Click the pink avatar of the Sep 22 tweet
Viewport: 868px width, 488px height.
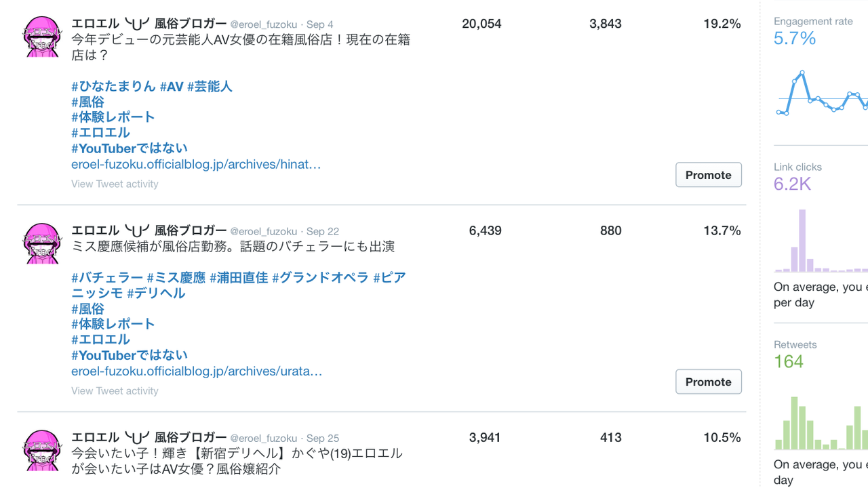(43, 243)
